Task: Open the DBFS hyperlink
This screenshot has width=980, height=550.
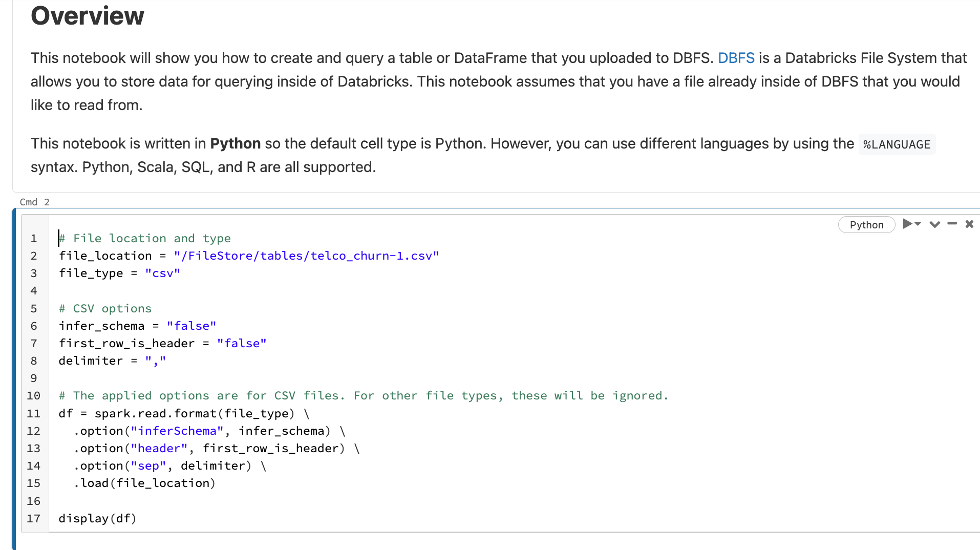Action: pos(736,58)
